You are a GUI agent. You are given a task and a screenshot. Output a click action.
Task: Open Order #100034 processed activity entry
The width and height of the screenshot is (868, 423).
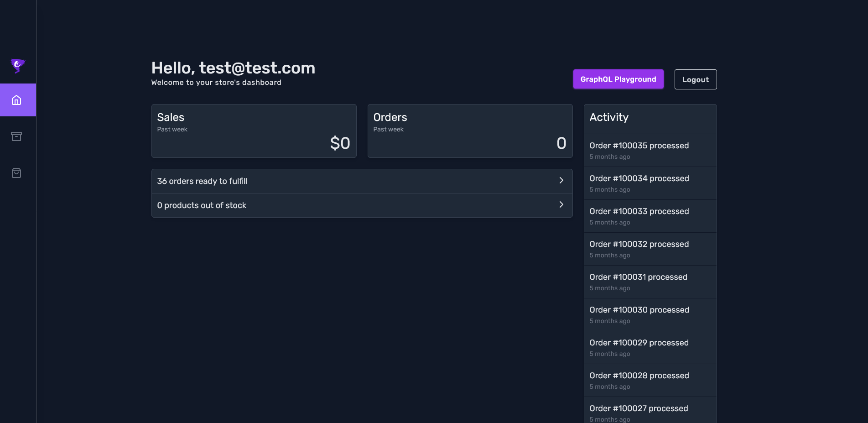[x=650, y=183]
